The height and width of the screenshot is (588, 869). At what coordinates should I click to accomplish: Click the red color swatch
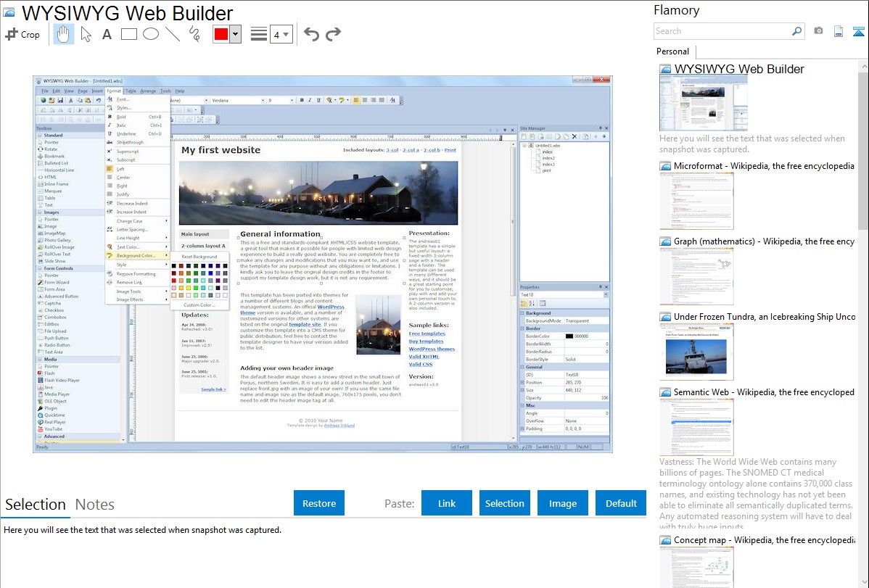pos(221,34)
